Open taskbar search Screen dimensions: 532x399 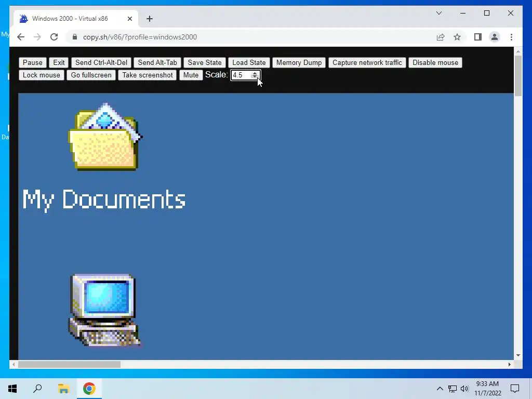tap(37, 389)
